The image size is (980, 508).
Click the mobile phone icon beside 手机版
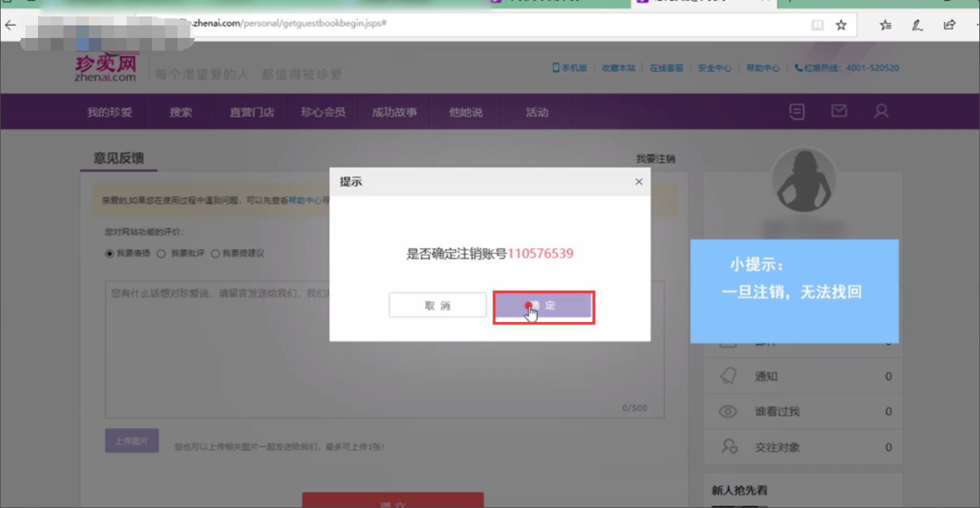(x=555, y=68)
